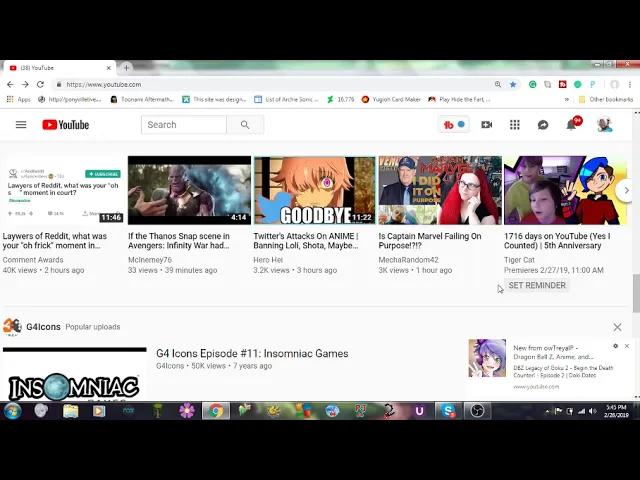The height and width of the screenshot is (480, 640).
Task: Click the page vertical scrollbar thumb
Action: [636, 293]
